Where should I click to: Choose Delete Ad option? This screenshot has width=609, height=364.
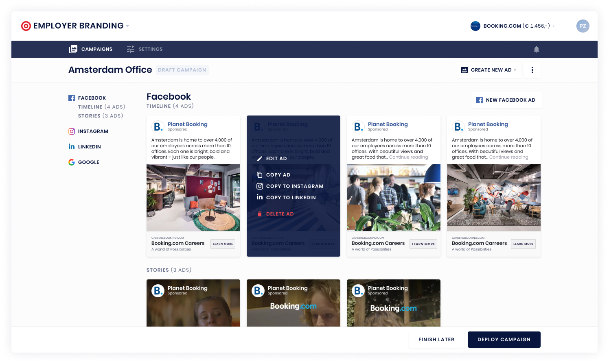pos(275,214)
